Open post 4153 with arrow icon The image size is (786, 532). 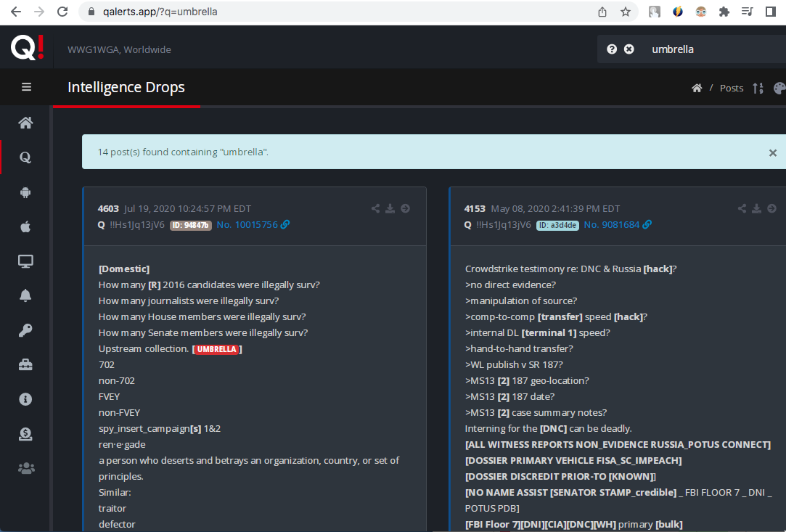coord(771,208)
